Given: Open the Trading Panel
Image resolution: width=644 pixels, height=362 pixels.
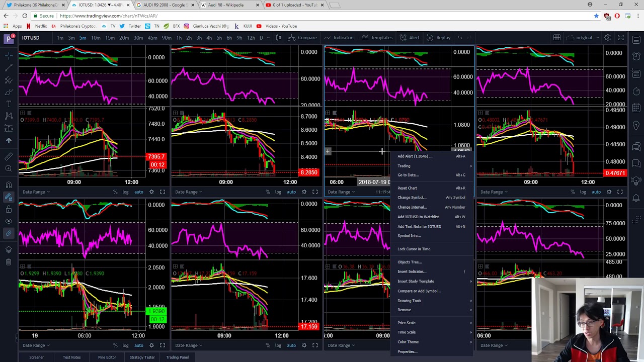Looking at the screenshot, I should [x=177, y=357].
